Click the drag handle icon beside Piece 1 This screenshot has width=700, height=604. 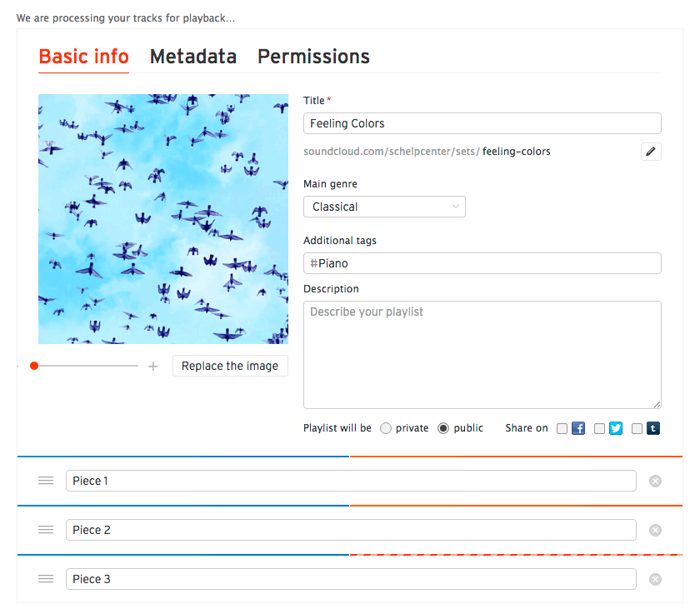(46, 481)
